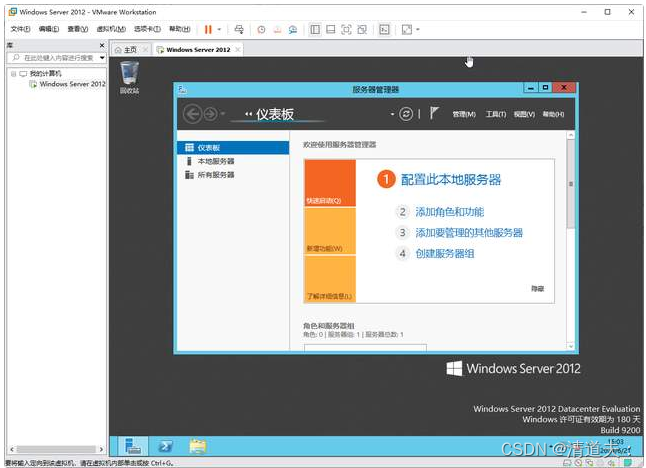The width and height of the screenshot is (646, 468).
Task: Click the Server Manager taskbar icon
Action: pos(133,446)
